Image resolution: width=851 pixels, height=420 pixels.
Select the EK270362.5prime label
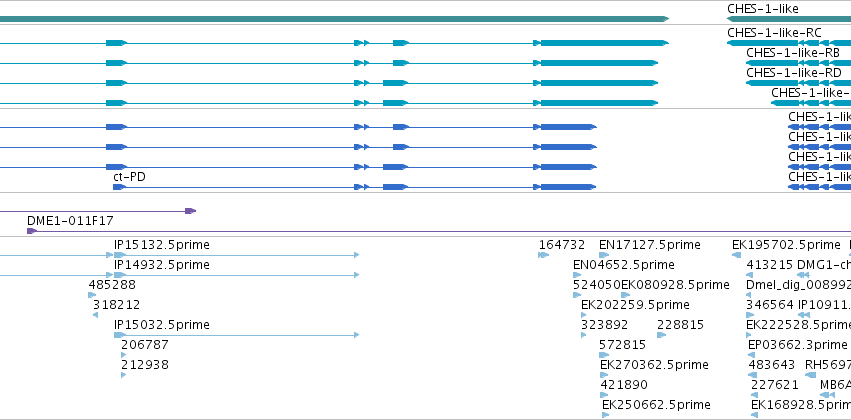(x=654, y=365)
